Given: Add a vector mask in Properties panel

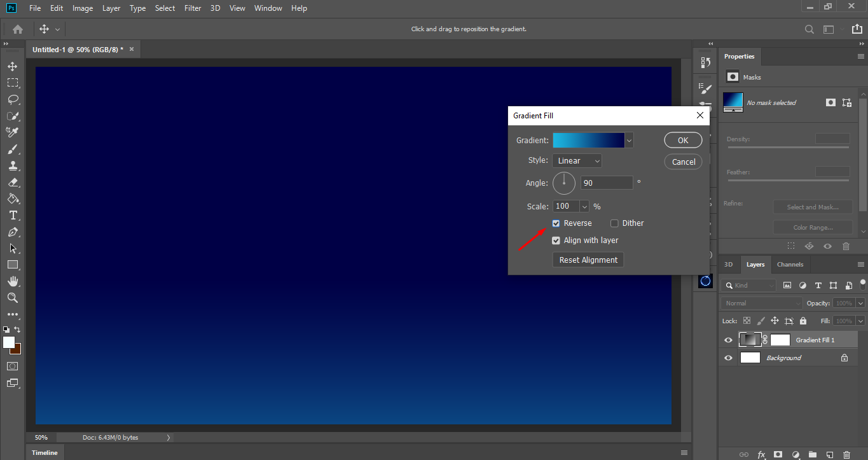Looking at the screenshot, I should [846, 102].
